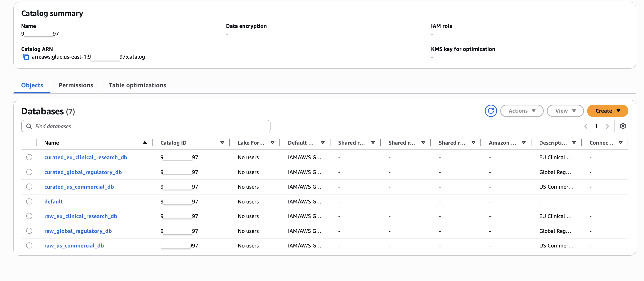Open the View dropdown

[565, 111]
